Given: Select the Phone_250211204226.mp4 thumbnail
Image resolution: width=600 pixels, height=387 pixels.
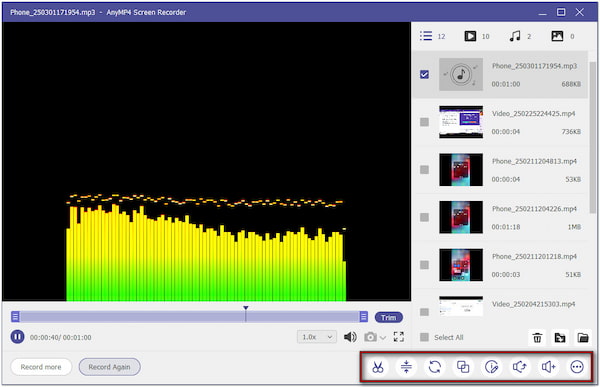Looking at the screenshot, I should coord(461,217).
